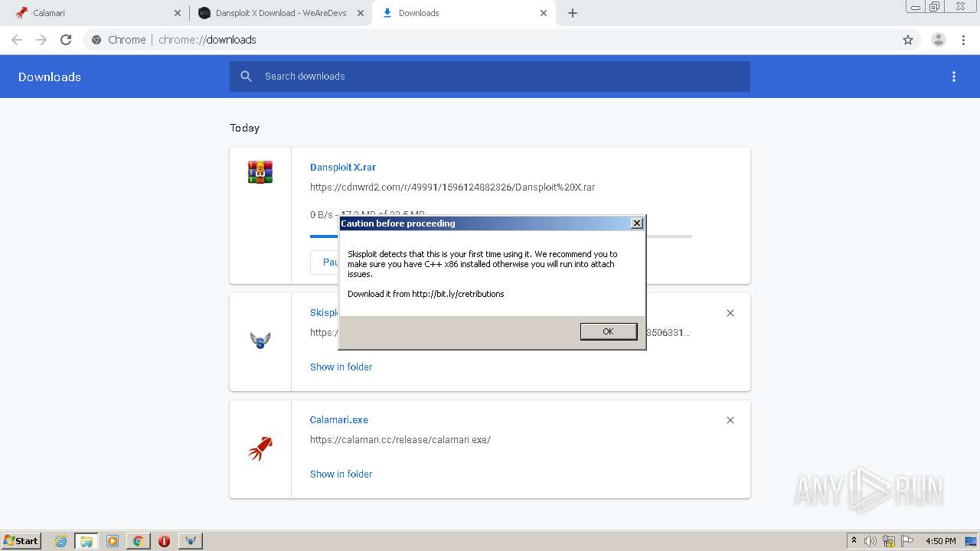The image size is (980, 551).
Task: Close the Caution before proceeding dialog
Action: coord(636,223)
